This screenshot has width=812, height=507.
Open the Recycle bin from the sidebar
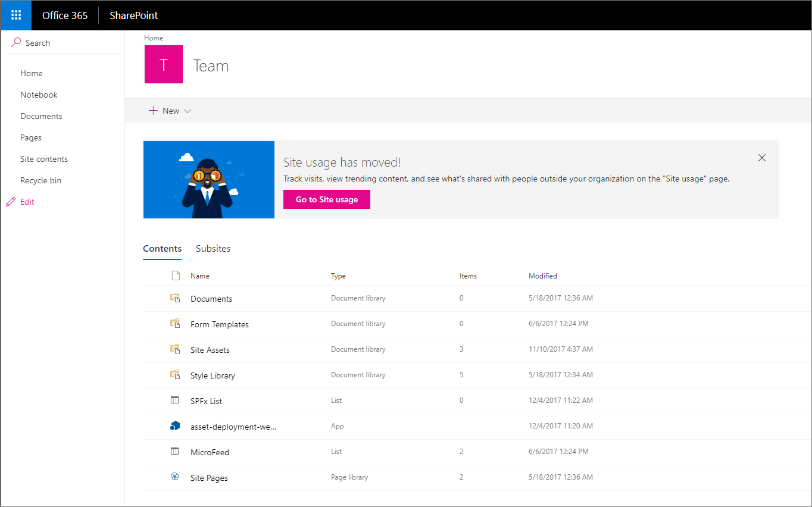[x=40, y=180]
